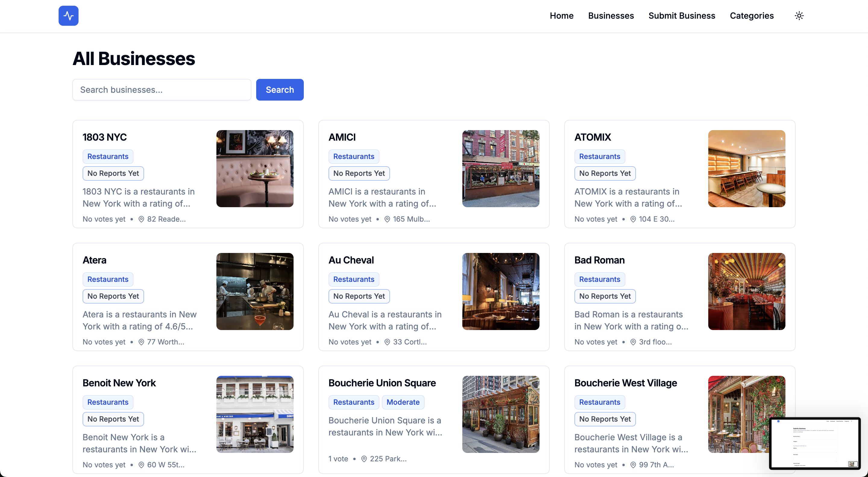Open the Submit Business page
The image size is (868, 477).
click(682, 16)
